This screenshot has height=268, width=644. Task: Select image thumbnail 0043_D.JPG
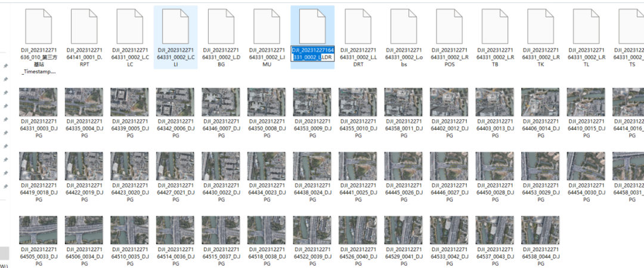494,230
